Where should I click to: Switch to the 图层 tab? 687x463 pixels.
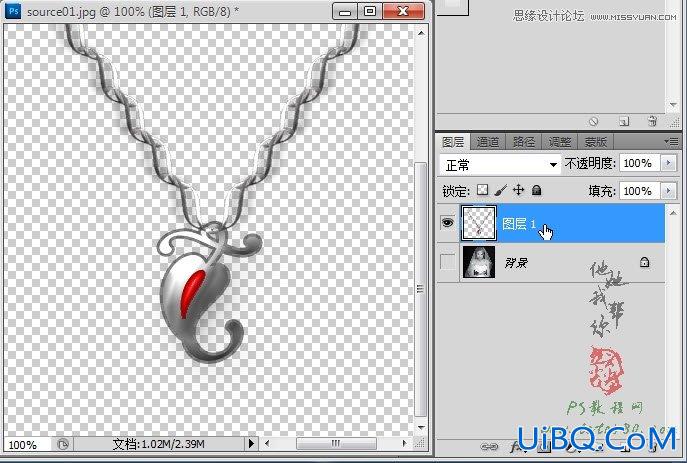click(453, 142)
